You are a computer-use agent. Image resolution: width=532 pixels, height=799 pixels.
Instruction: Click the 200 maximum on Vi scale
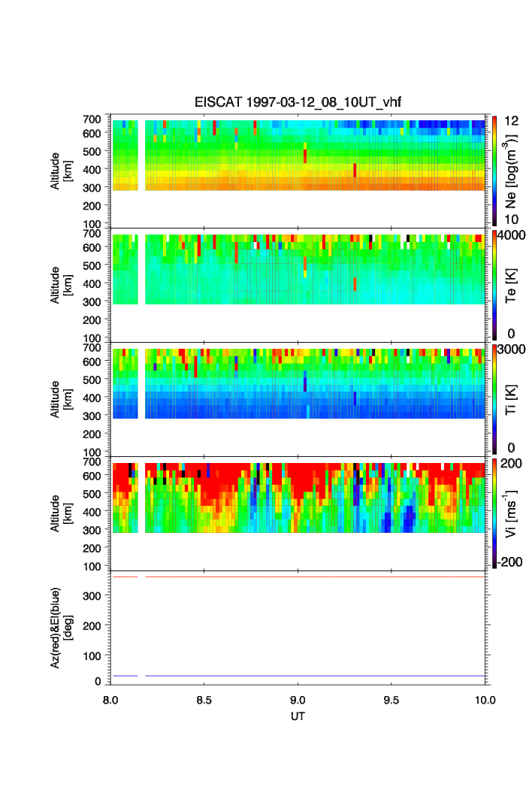[x=511, y=463]
